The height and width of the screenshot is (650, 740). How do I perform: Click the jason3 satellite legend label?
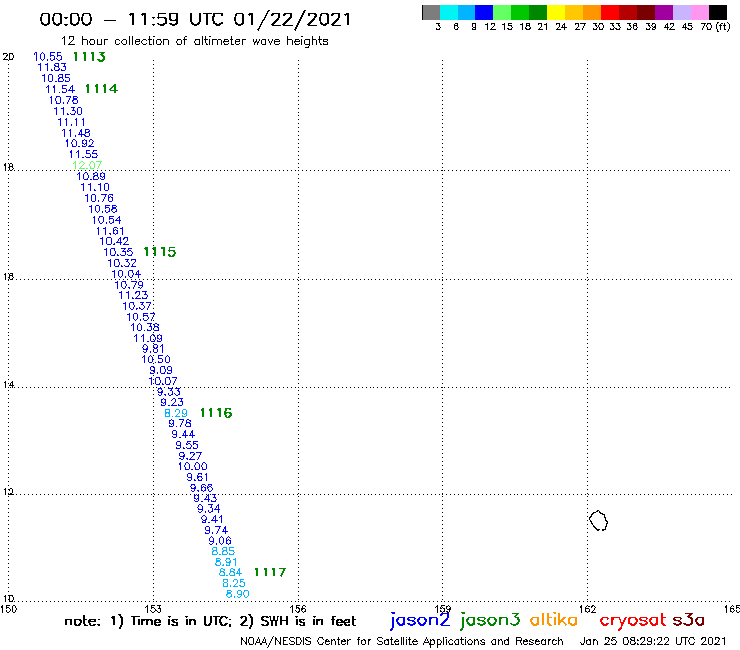pos(490,620)
